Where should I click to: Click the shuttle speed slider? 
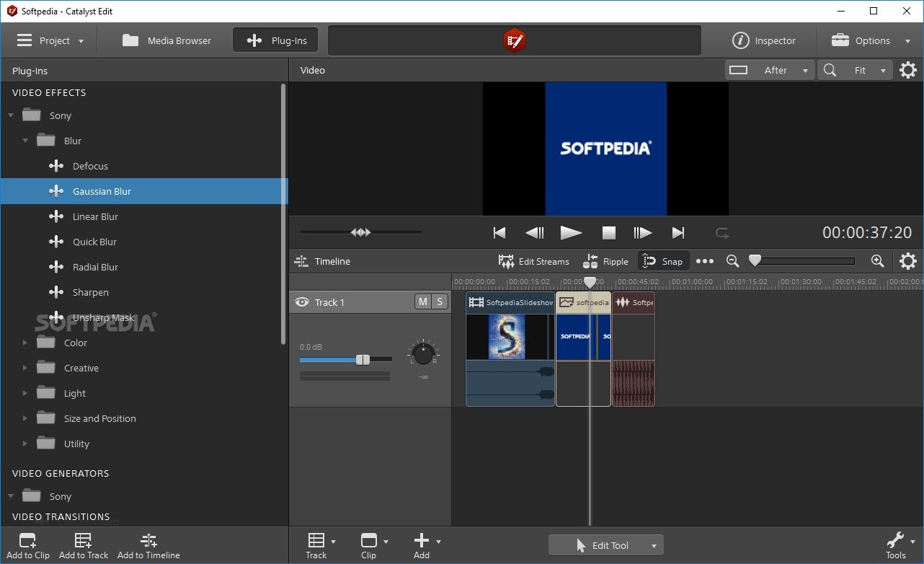(x=361, y=232)
